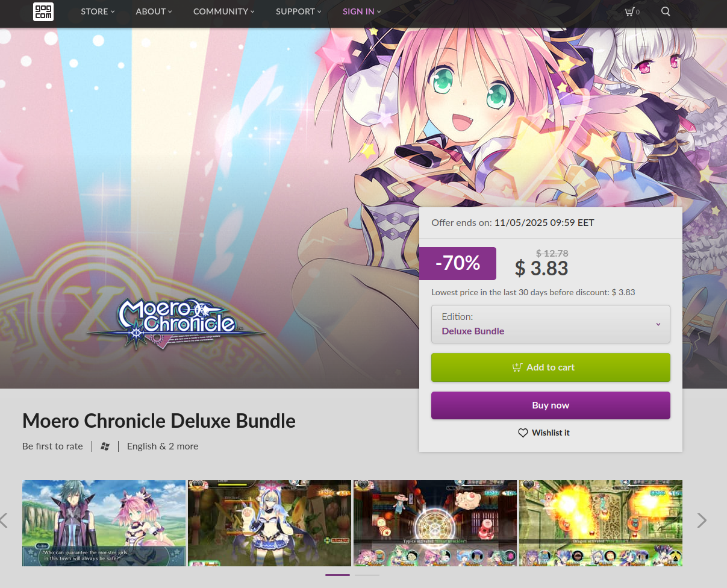Click the search magnifier icon
The image size is (727, 588).
[x=666, y=11]
